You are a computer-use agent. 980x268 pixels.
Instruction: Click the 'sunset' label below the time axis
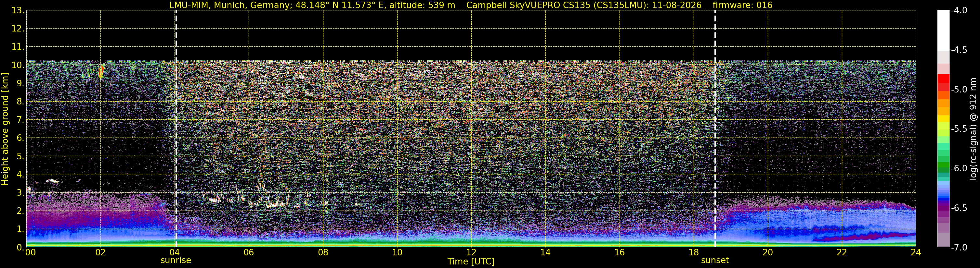[715, 261]
